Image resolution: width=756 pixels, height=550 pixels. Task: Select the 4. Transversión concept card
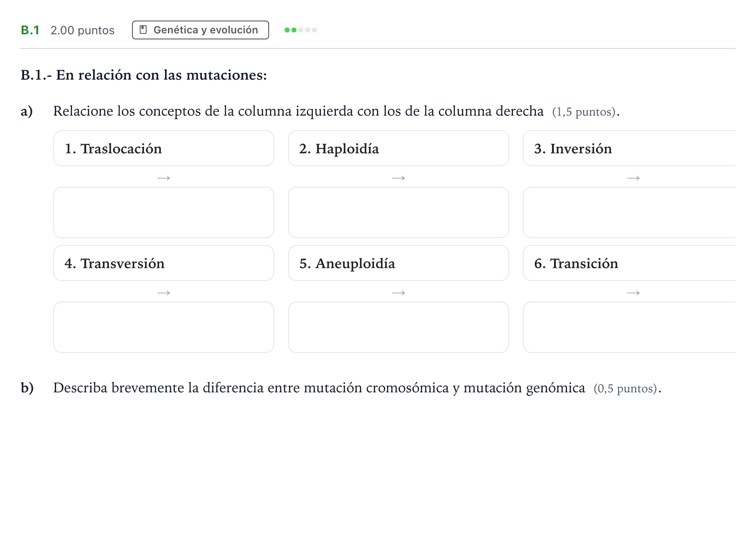point(164,263)
